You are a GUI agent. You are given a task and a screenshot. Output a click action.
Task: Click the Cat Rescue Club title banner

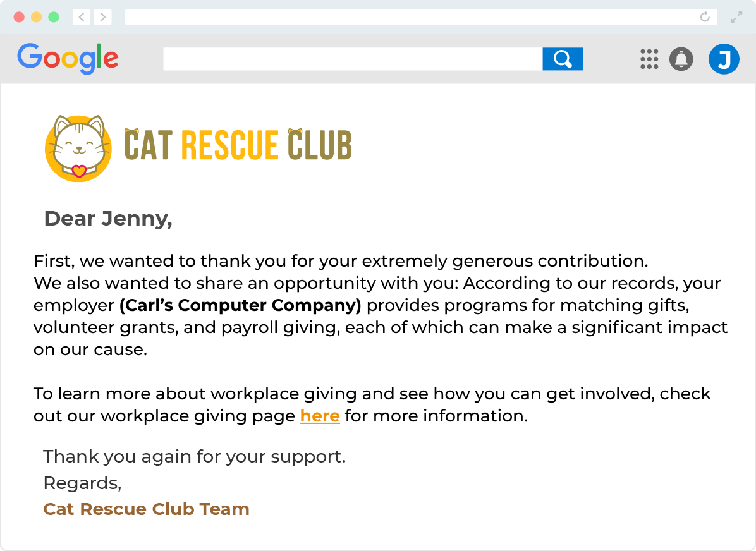tap(238, 145)
